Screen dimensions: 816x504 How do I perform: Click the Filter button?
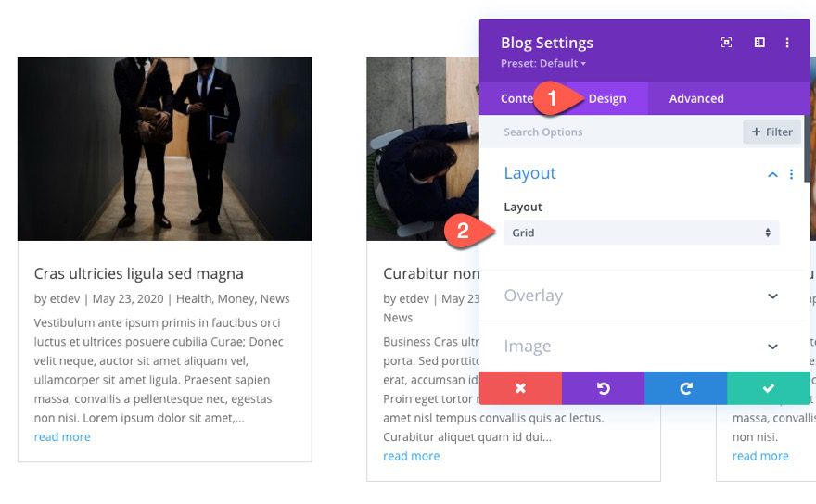pos(771,132)
